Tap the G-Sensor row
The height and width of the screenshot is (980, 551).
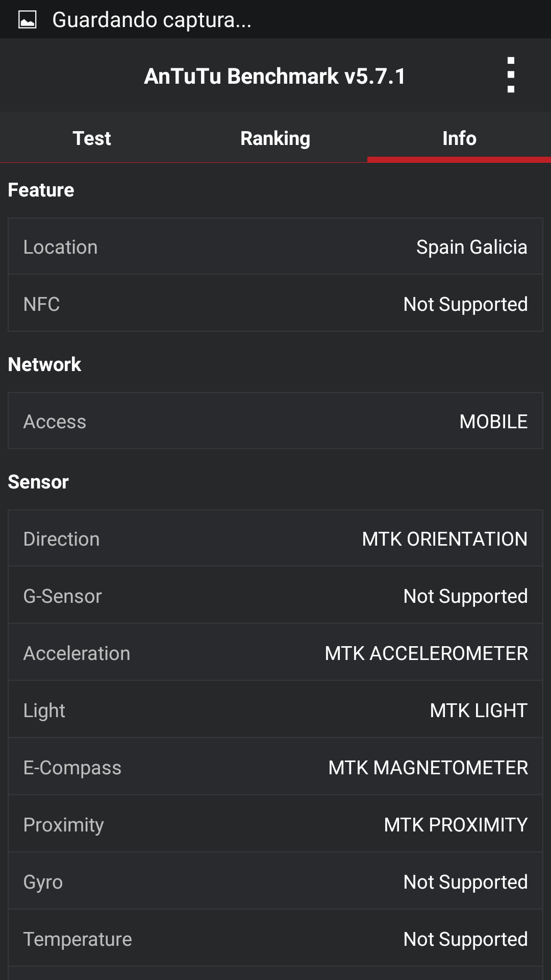(275, 596)
